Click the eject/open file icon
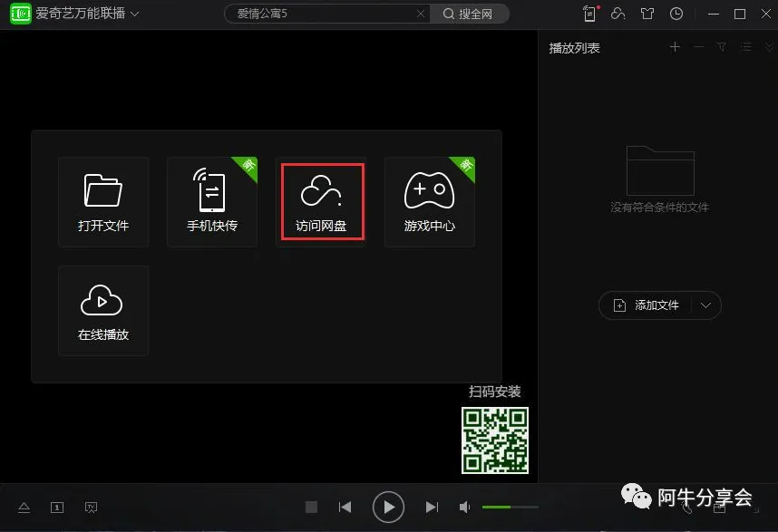This screenshot has height=532, width=778. pos(24,508)
